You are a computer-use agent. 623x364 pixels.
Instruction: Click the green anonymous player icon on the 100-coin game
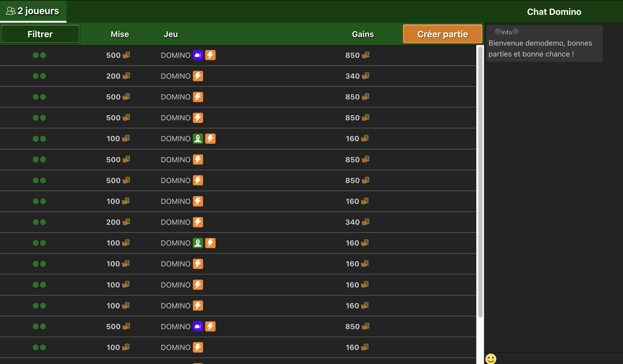pos(198,139)
